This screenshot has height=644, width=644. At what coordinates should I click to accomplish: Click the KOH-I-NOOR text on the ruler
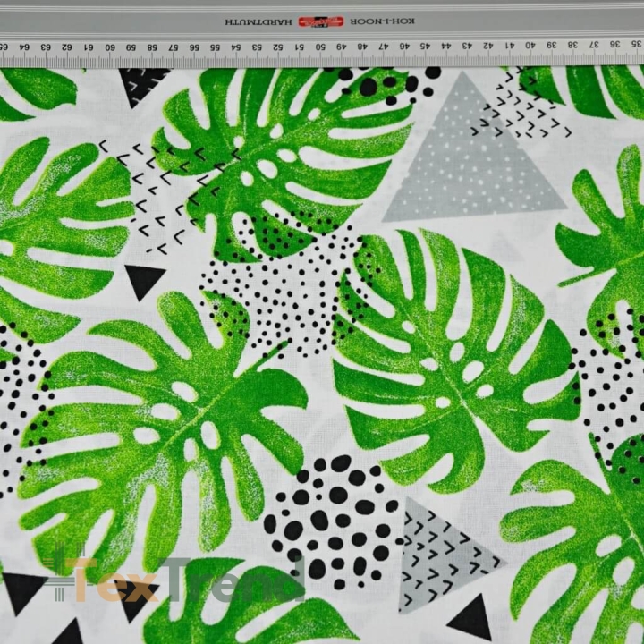tap(383, 21)
